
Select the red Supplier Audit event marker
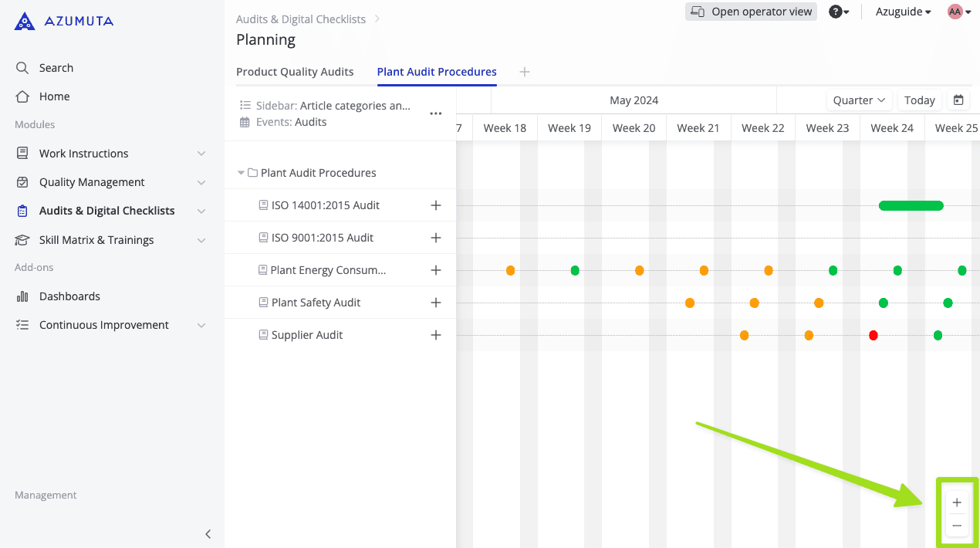(x=874, y=335)
